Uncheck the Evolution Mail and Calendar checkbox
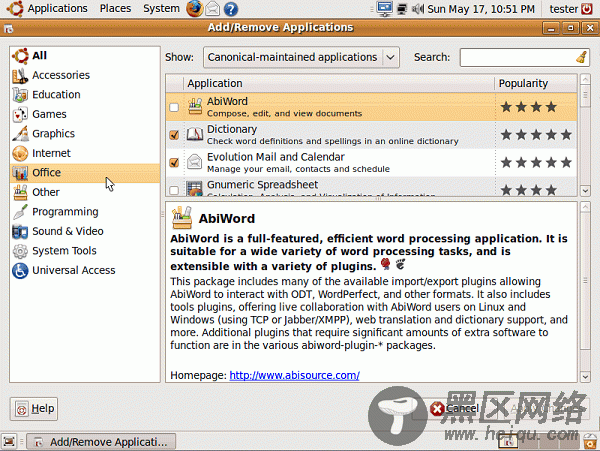The height and width of the screenshot is (451, 600). tap(174, 163)
